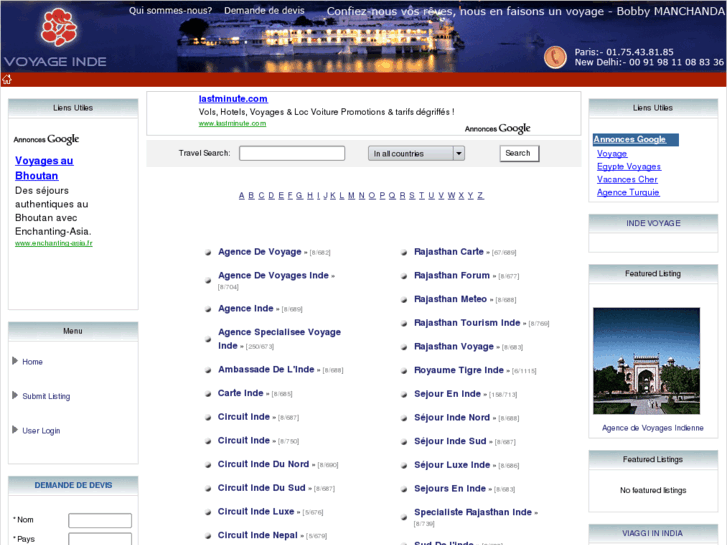
Task: Open Submit Listing in the Menu panel
Action: click(46, 396)
